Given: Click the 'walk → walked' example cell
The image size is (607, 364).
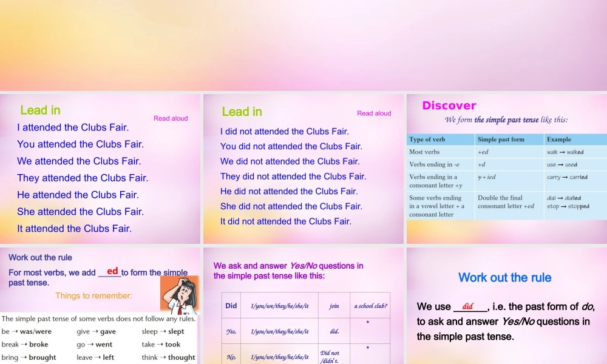Looking at the screenshot, I should [565, 152].
